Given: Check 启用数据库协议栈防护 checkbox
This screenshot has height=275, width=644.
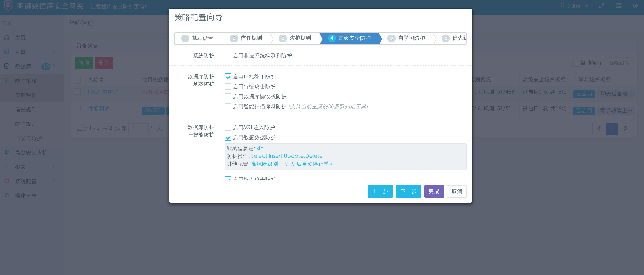Looking at the screenshot, I should (228, 97).
